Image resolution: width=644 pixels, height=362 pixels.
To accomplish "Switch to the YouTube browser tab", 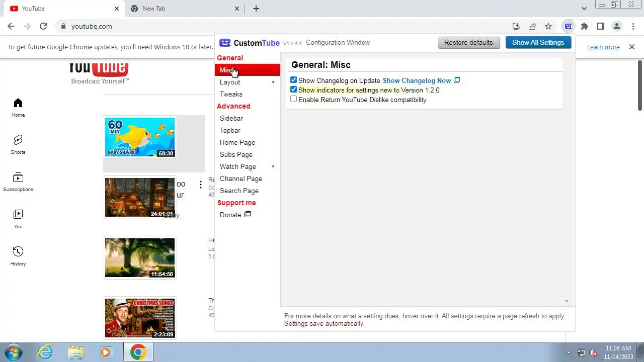I will [x=64, y=9].
